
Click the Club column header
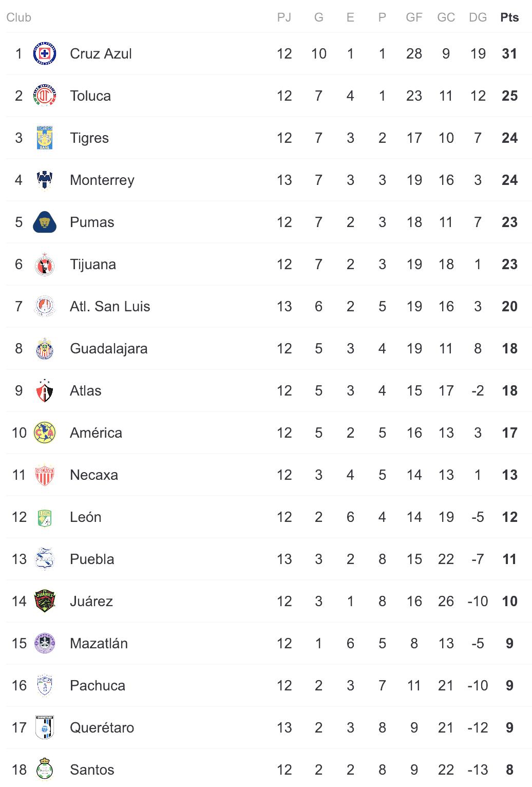tap(19, 17)
